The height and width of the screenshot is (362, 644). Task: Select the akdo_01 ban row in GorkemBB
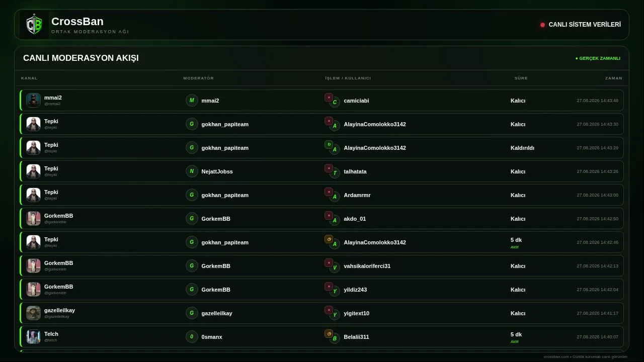pos(321,218)
